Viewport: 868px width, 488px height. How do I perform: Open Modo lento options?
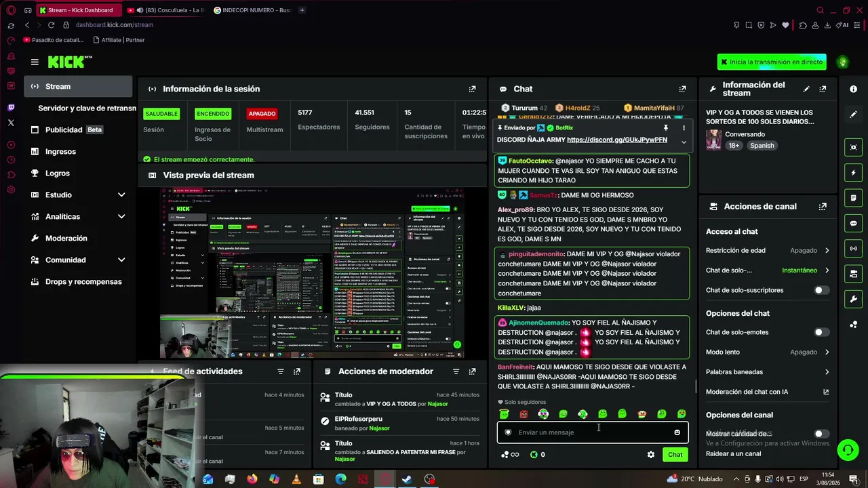click(768, 352)
